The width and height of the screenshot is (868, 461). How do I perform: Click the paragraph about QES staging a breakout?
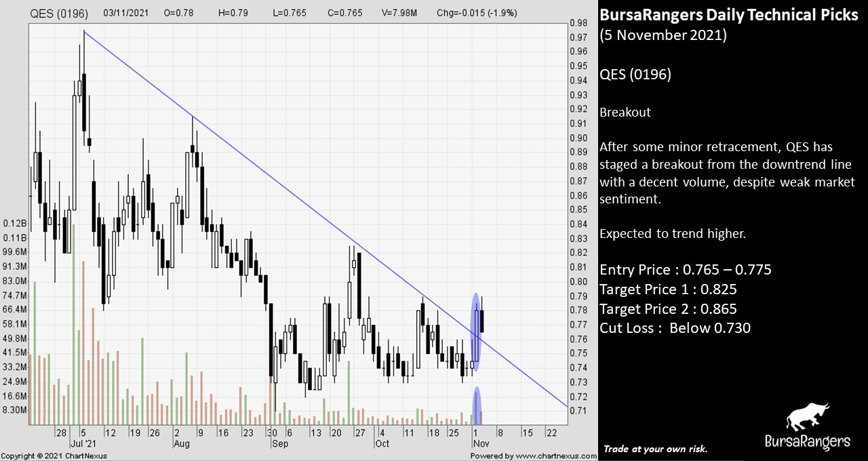(727, 173)
